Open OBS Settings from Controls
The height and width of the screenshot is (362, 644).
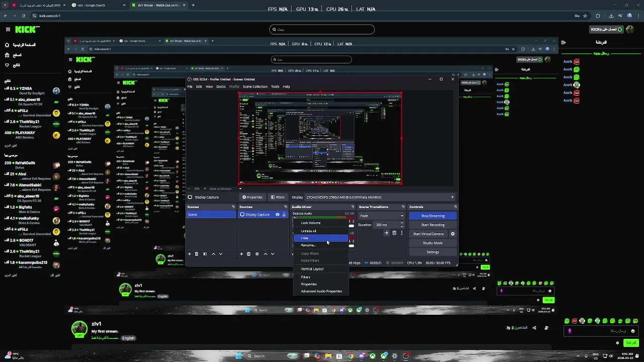pos(433,252)
